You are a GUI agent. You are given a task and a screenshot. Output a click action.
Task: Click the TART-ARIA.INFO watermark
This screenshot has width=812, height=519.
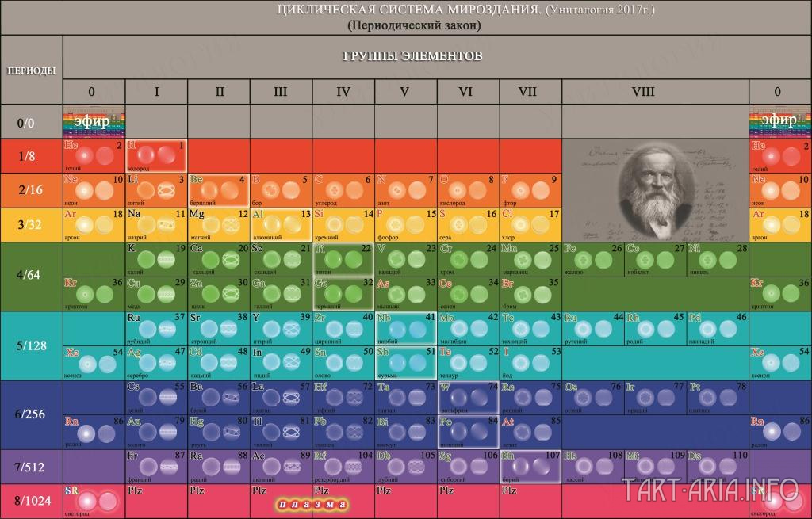click(x=710, y=490)
